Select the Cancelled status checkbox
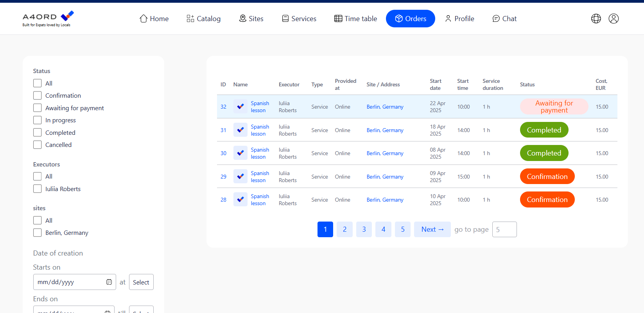644x313 pixels. (x=38, y=145)
